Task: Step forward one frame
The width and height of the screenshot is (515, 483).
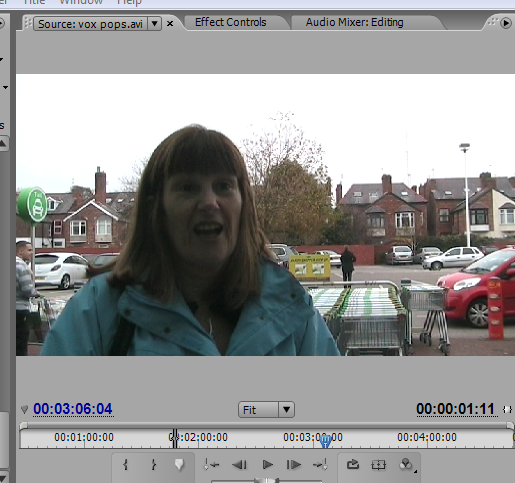Action: [x=293, y=464]
